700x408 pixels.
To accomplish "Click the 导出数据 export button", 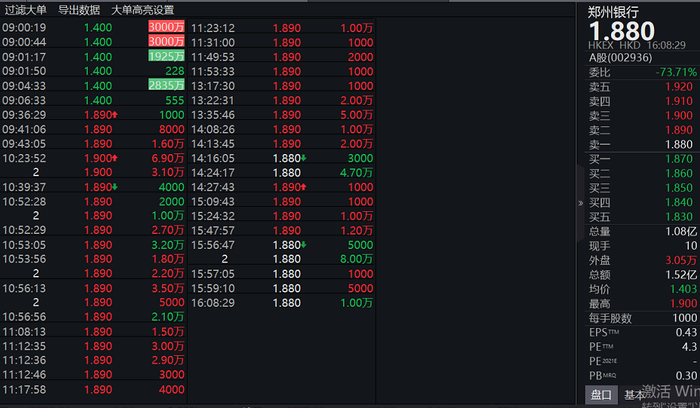I will click(x=79, y=10).
